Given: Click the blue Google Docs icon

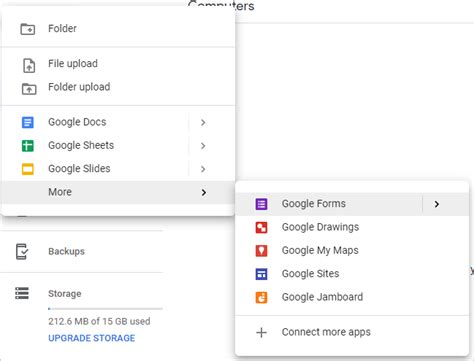Looking at the screenshot, I should 28,122.
